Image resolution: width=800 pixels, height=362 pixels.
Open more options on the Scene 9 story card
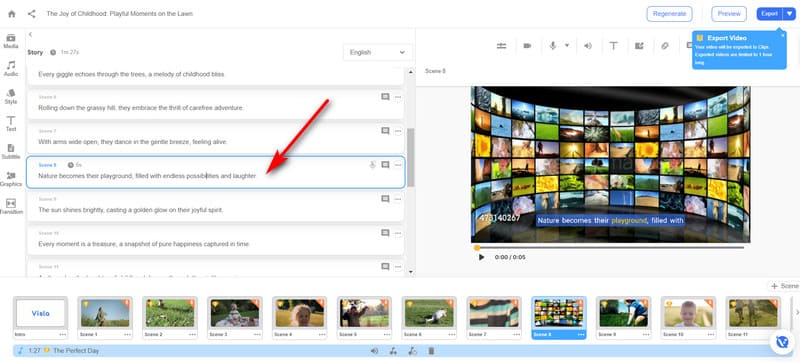398,199
